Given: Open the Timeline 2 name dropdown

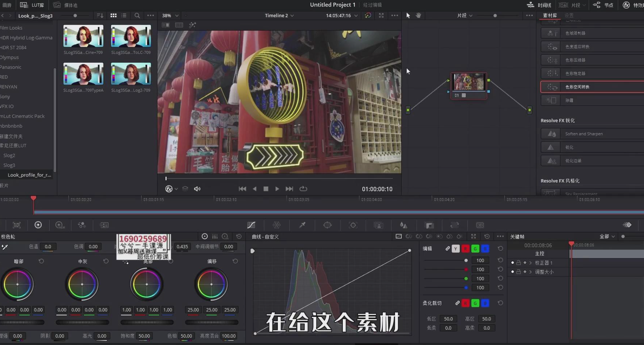Looking at the screenshot, I should (x=279, y=15).
